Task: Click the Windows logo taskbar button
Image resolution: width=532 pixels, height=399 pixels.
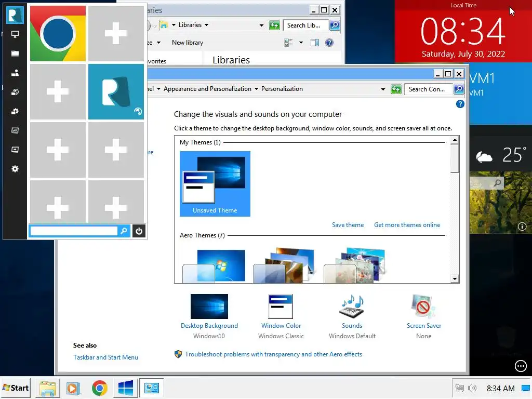Action: 126,388
